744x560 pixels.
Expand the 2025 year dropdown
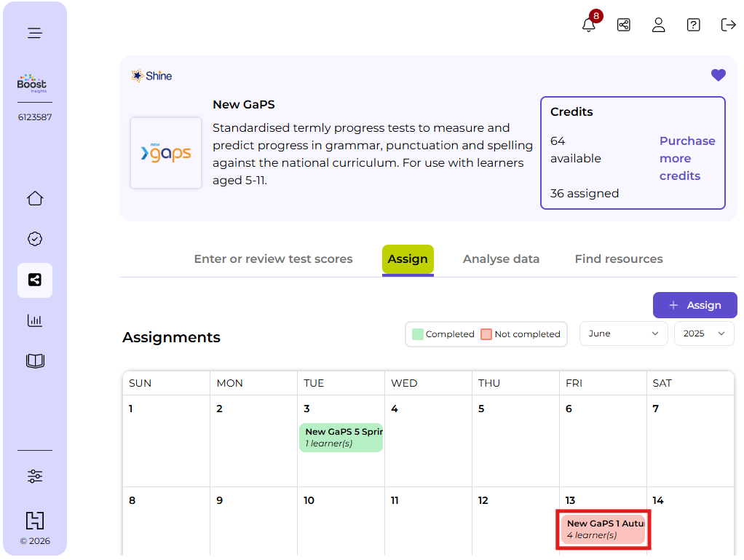pos(704,334)
